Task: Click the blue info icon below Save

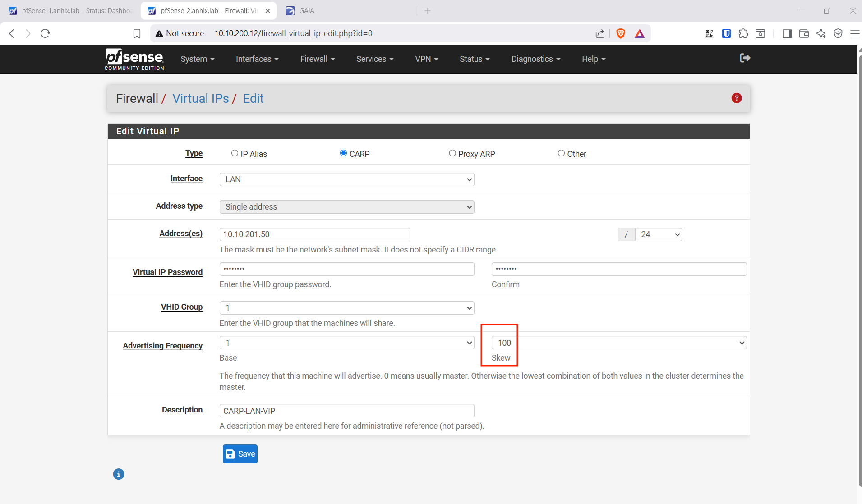Action: point(119,474)
